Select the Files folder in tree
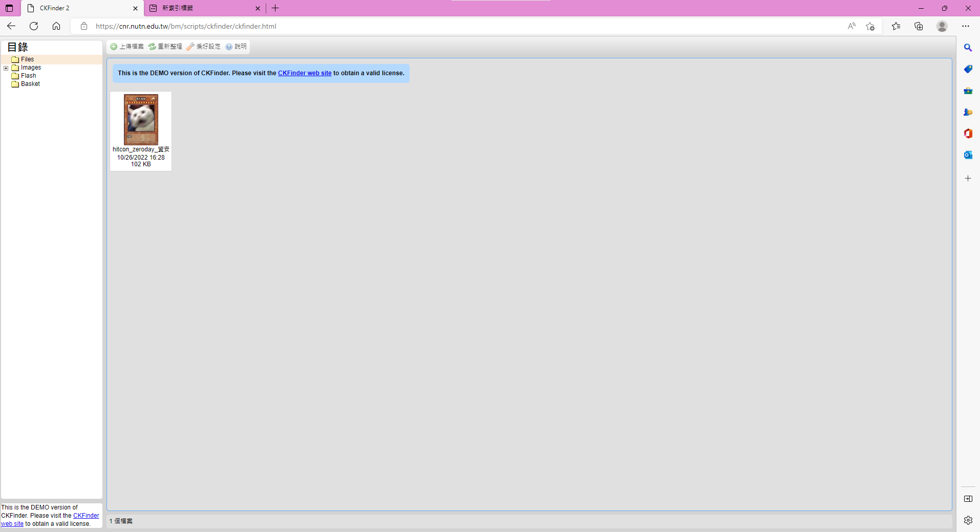This screenshot has width=980, height=532. (x=27, y=59)
